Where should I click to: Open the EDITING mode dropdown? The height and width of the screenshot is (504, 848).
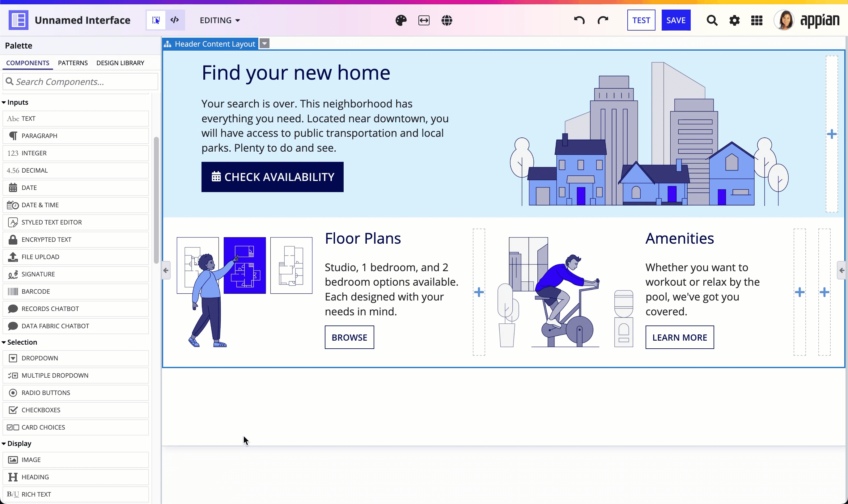point(220,20)
